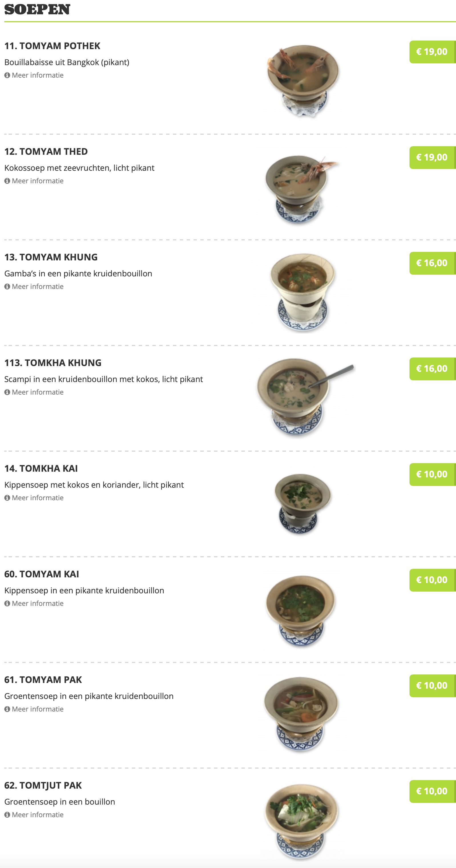Image resolution: width=456 pixels, height=868 pixels.
Task: Click info icon under Tomtjut Pak
Action: pyautogui.click(x=7, y=815)
